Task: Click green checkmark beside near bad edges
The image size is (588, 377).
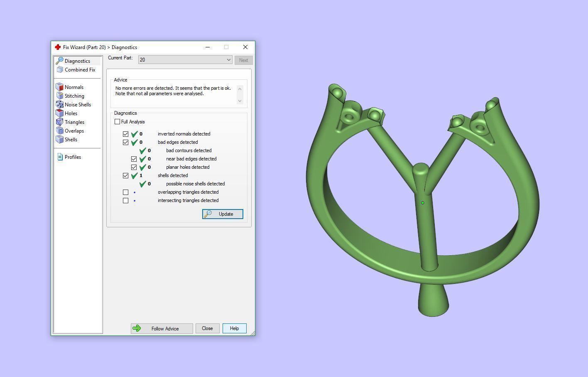Action: tap(142, 159)
